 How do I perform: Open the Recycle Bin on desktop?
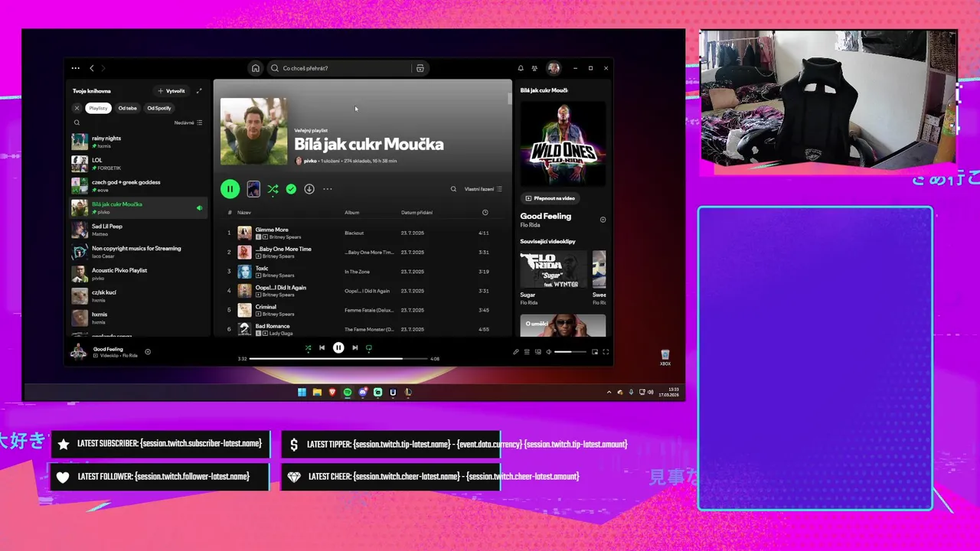pyautogui.click(x=665, y=357)
